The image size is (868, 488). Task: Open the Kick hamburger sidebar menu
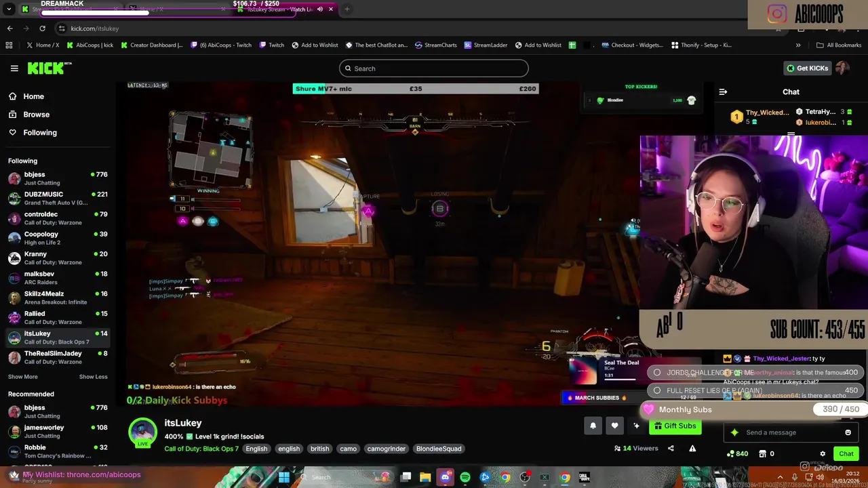pos(14,68)
